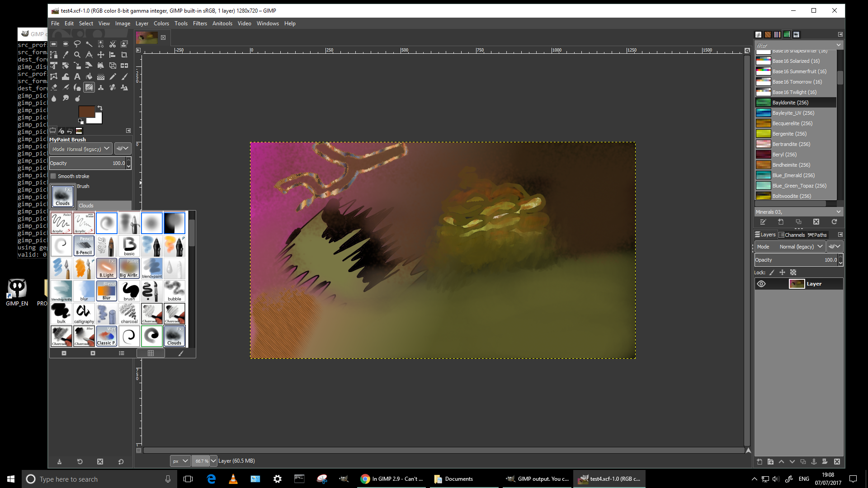Select the Heal bandage tool
This screenshot has height=488, width=868.
pos(113,87)
